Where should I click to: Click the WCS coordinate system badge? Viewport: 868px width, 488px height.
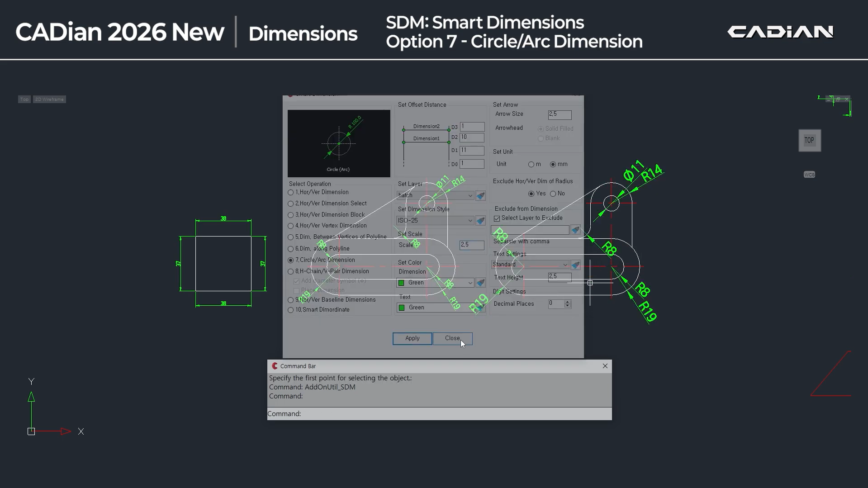(x=809, y=175)
